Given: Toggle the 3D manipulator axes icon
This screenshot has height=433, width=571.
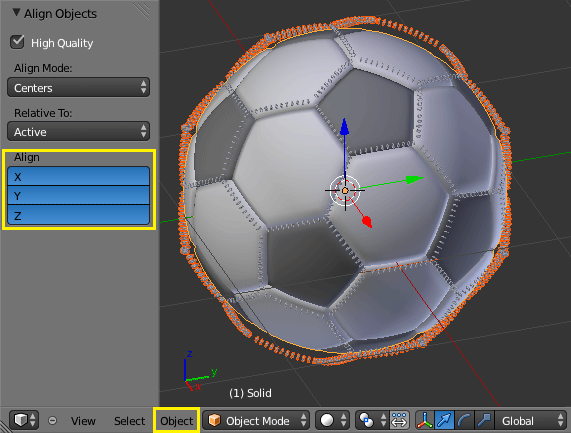Looking at the screenshot, I should [x=425, y=420].
